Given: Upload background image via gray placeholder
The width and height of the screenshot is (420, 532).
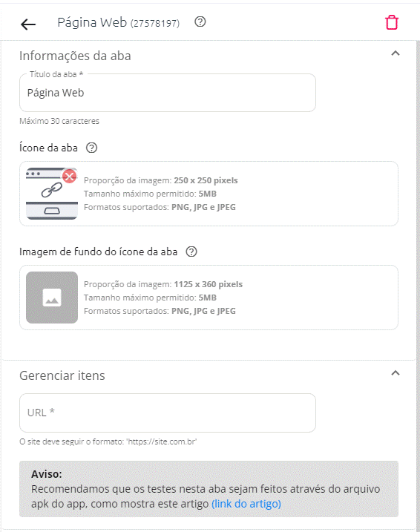Looking at the screenshot, I should click(x=52, y=298).
